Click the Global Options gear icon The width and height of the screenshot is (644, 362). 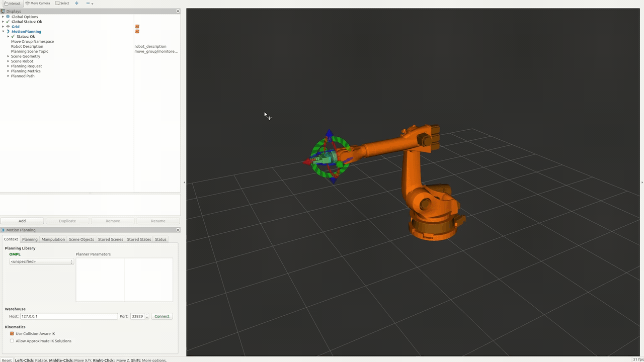[x=8, y=17]
